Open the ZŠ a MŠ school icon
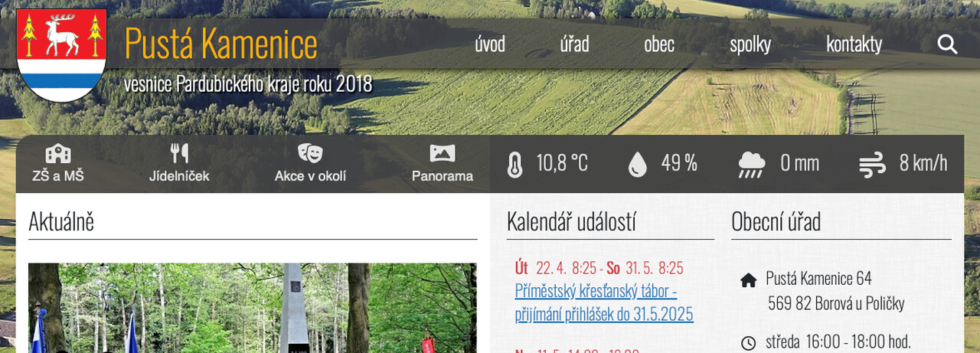Image resolution: width=980 pixels, height=353 pixels. tap(58, 154)
